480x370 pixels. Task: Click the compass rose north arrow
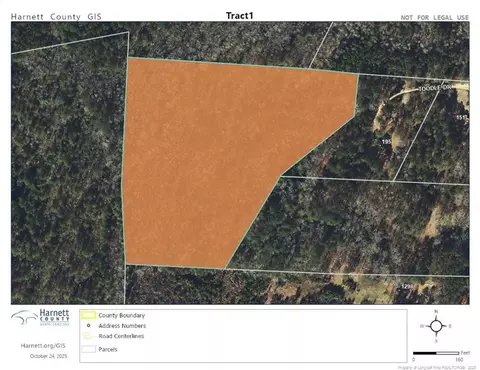pos(436,326)
